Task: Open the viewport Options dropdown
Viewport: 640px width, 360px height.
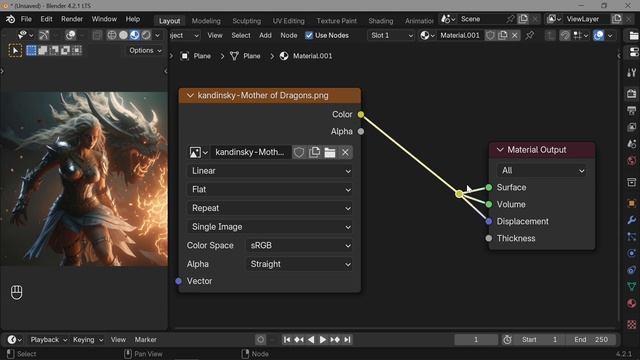Action: pos(145,50)
